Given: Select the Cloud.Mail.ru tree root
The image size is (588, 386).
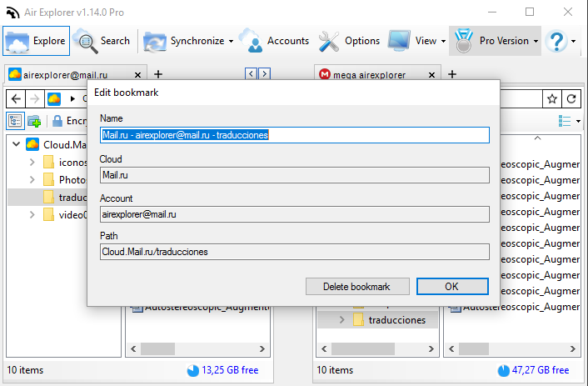Looking at the screenshot, I should (x=57, y=144).
